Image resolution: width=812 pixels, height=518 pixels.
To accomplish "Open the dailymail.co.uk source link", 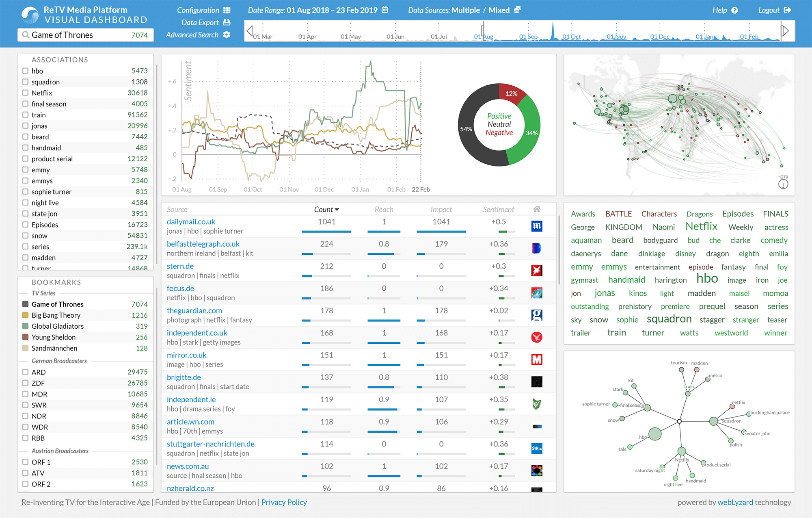I will point(191,221).
